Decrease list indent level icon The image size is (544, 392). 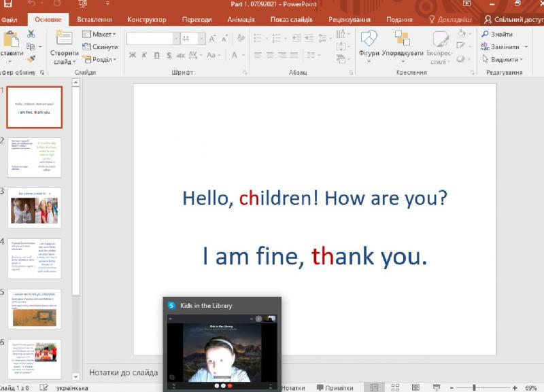click(x=296, y=38)
